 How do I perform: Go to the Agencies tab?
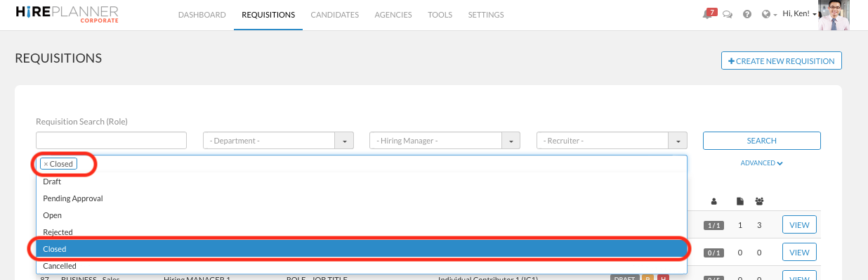click(x=393, y=15)
